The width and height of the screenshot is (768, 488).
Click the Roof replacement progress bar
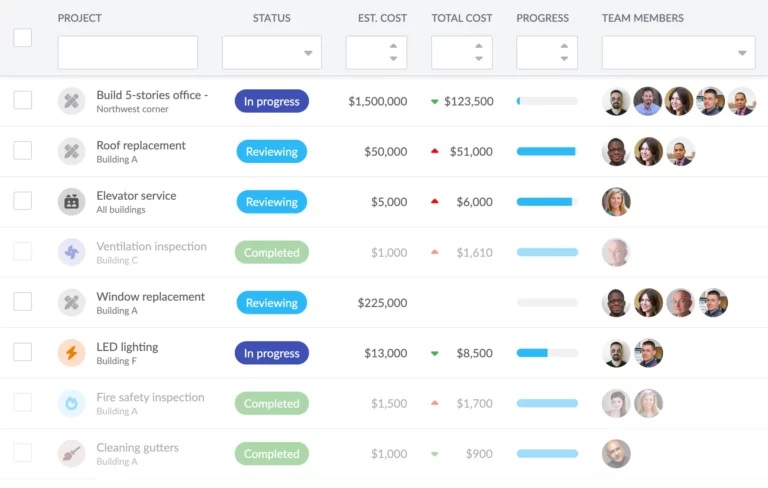pos(546,152)
